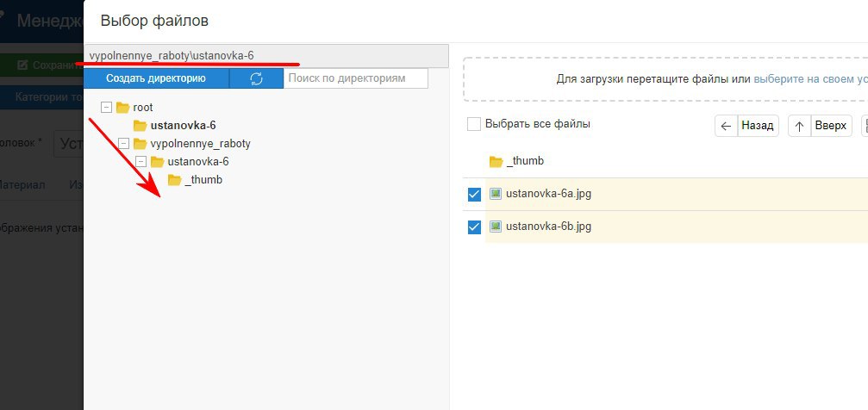
Task: Open the выберите на своем link
Action: 810,79
